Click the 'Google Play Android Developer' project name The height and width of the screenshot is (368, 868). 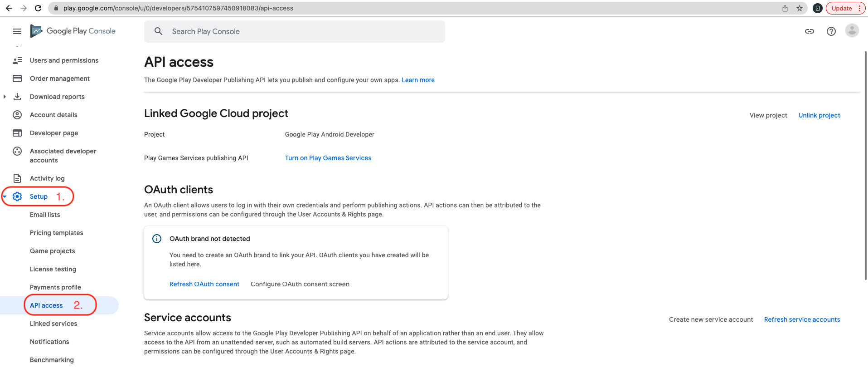pos(330,134)
